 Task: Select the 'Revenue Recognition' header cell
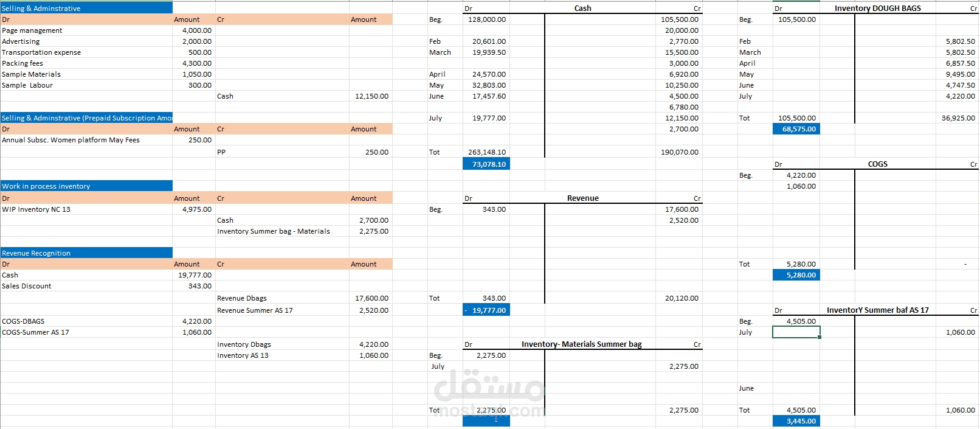pos(86,253)
